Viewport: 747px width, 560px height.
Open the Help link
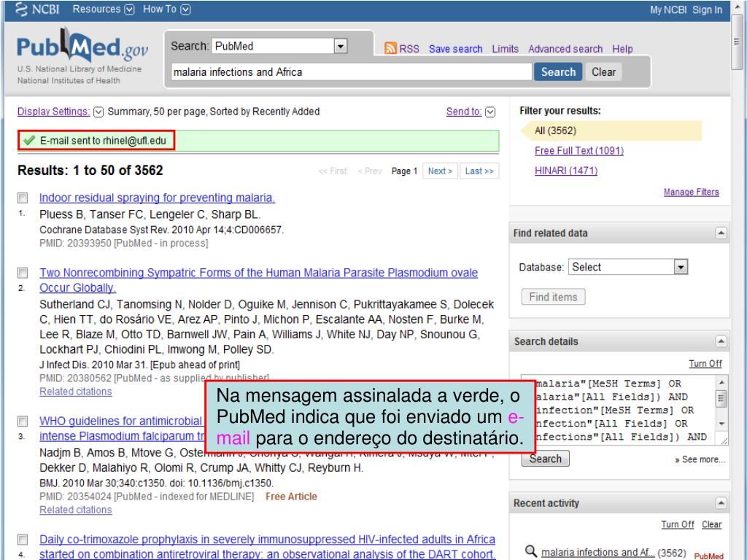[622, 49]
